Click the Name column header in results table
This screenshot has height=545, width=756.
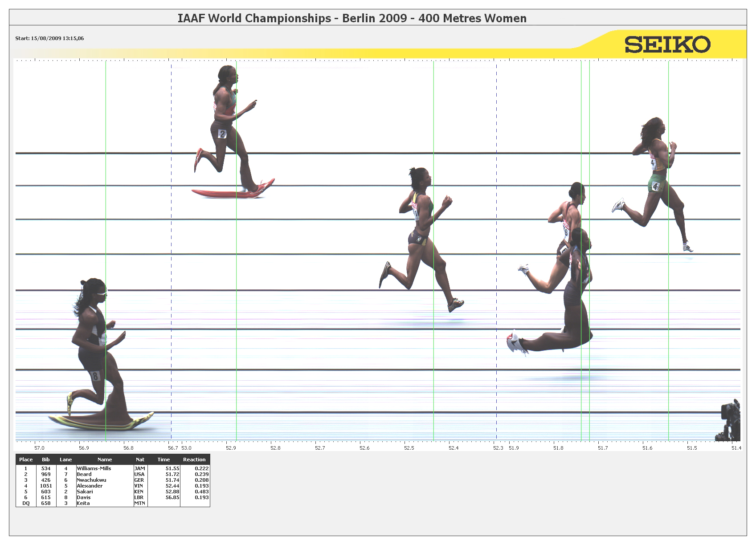pos(105,460)
